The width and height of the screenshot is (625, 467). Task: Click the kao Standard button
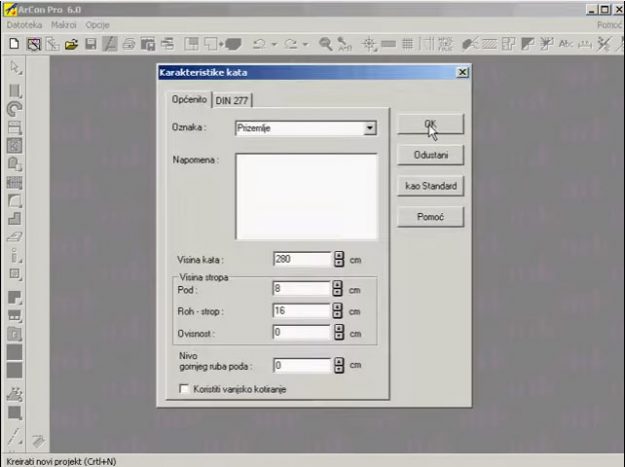[x=430, y=186]
